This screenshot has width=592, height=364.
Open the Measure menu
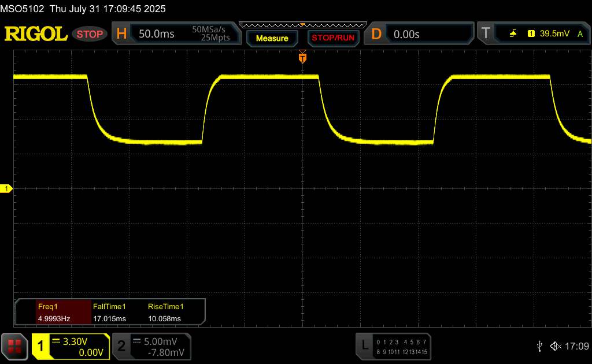[272, 38]
